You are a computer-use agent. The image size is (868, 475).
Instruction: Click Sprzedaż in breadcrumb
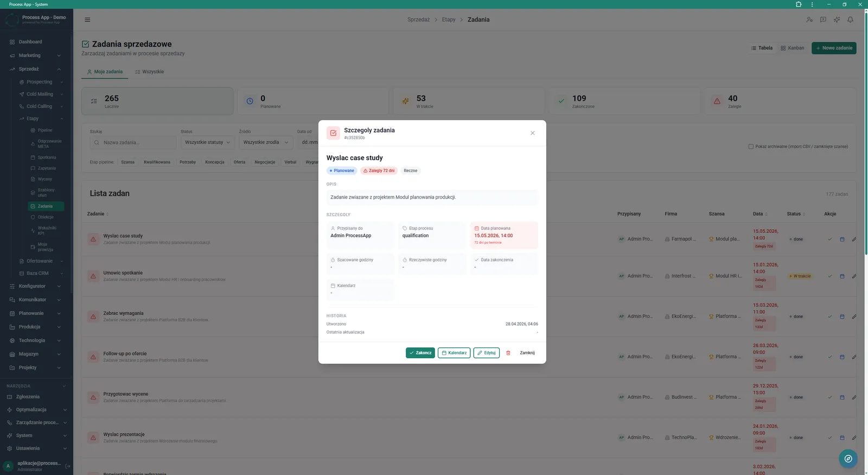coord(418,20)
